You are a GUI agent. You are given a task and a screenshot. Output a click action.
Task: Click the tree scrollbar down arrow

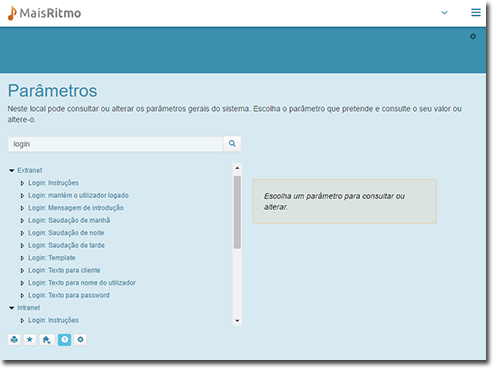(237, 321)
